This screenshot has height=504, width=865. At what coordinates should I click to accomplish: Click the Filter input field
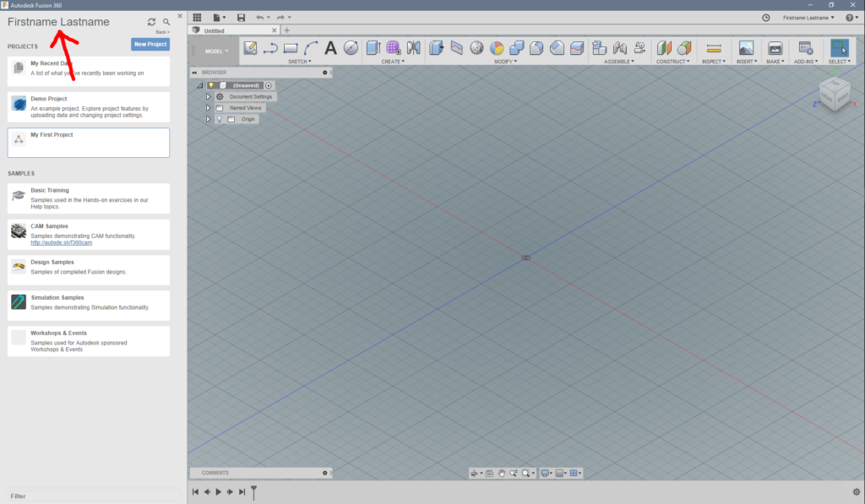[89, 496]
